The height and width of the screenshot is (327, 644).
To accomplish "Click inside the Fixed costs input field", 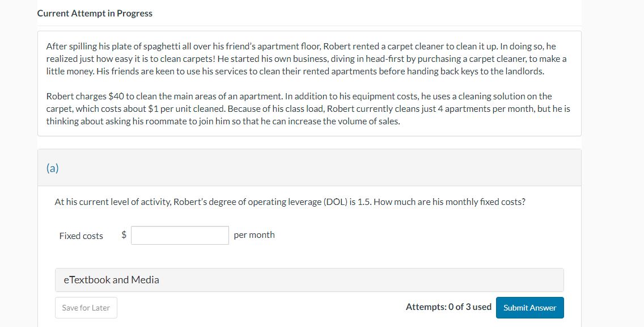I will pos(179,234).
